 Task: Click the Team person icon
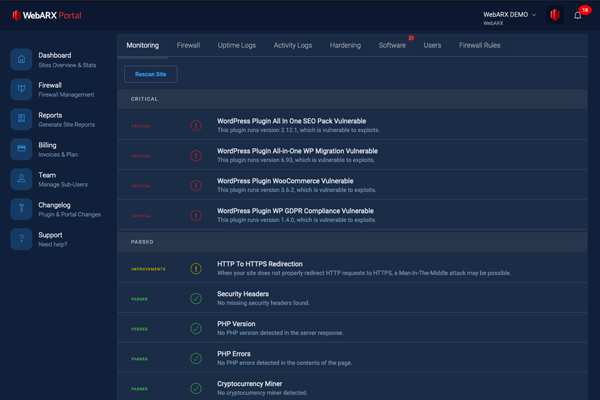point(21,179)
